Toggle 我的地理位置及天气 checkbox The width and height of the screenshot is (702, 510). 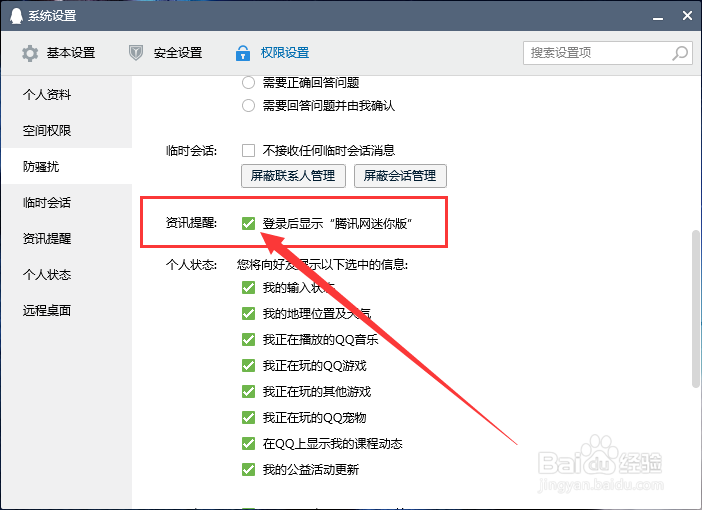click(x=248, y=313)
